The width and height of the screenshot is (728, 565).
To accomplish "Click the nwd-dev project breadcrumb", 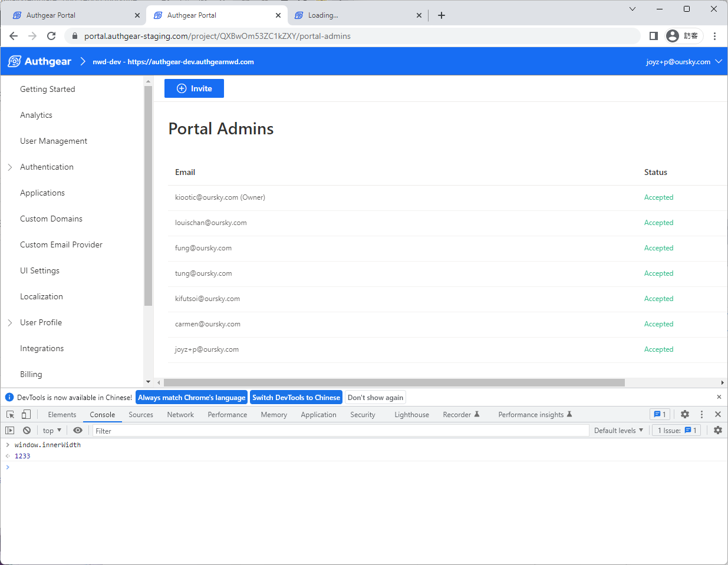I will click(x=173, y=61).
